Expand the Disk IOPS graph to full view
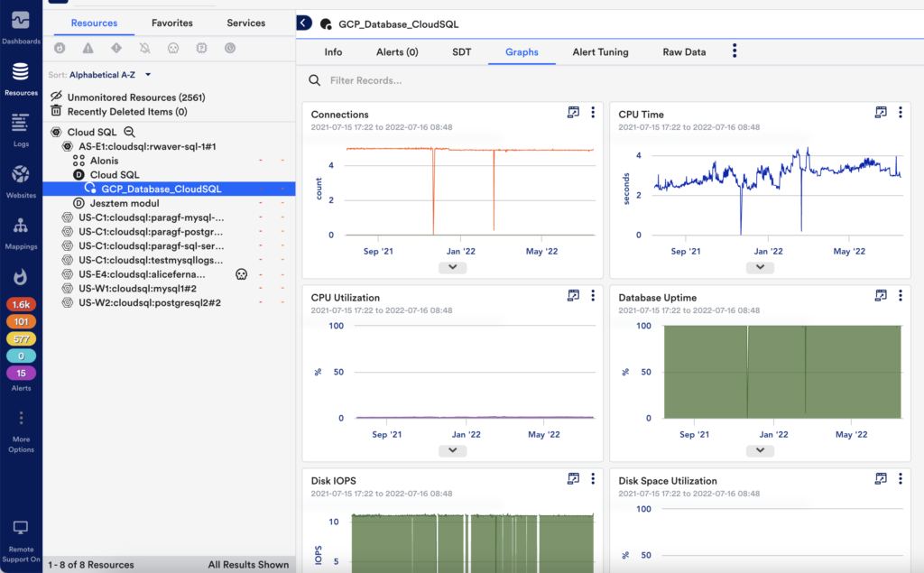The image size is (924, 573). 573,478
